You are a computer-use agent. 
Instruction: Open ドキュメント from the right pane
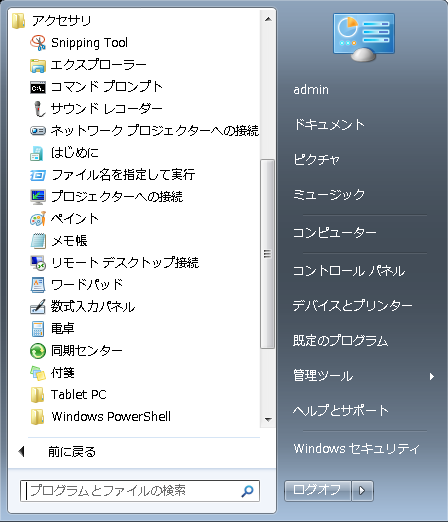point(329,125)
